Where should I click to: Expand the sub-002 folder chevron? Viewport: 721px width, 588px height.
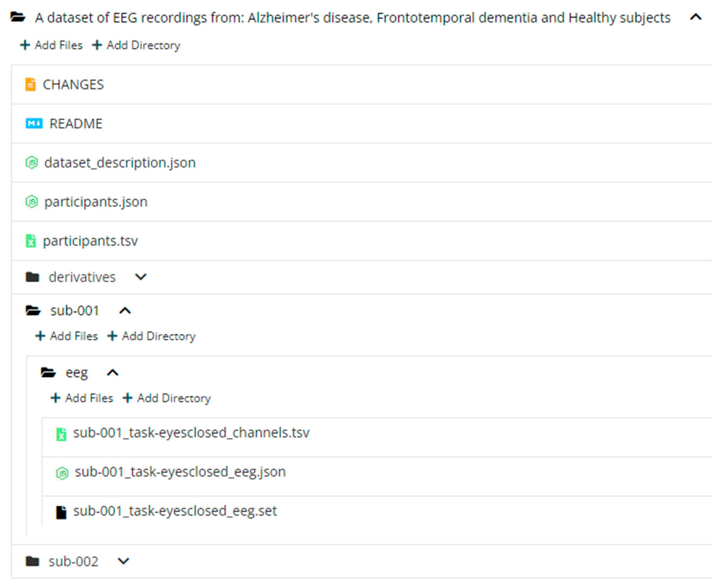coord(123,561)
